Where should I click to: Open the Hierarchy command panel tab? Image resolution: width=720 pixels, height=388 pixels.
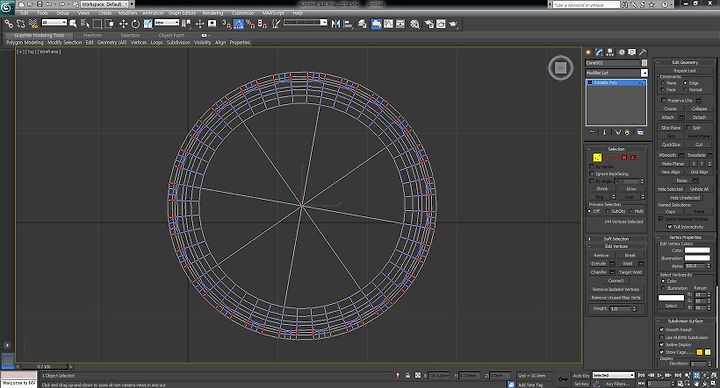point(610,52)
